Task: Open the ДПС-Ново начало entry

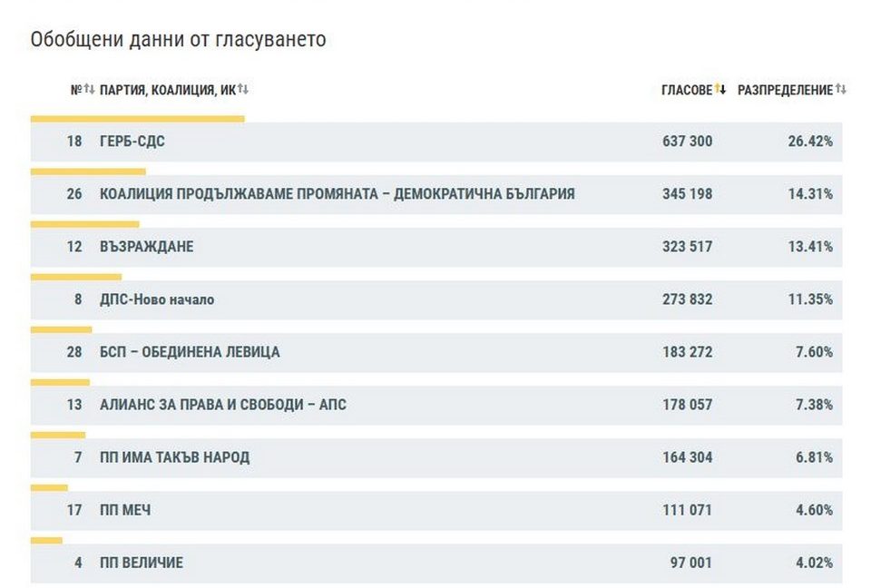Action: click(x=157, y=299)
